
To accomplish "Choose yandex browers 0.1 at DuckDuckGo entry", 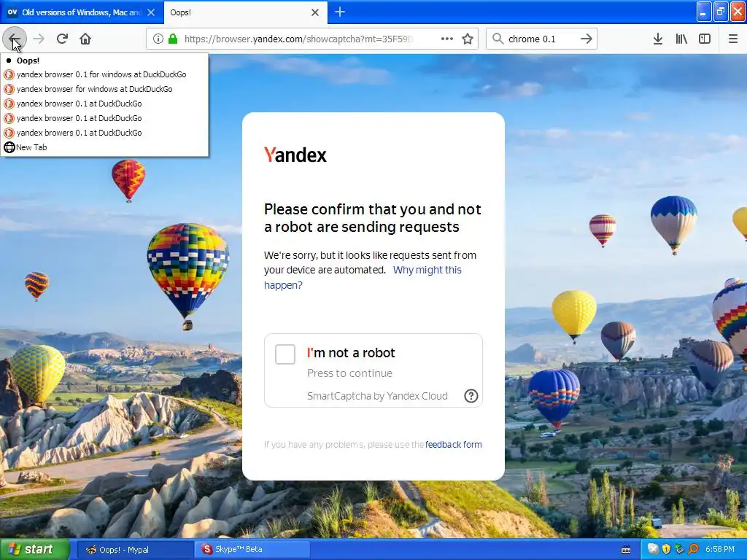I will [104, 133].
